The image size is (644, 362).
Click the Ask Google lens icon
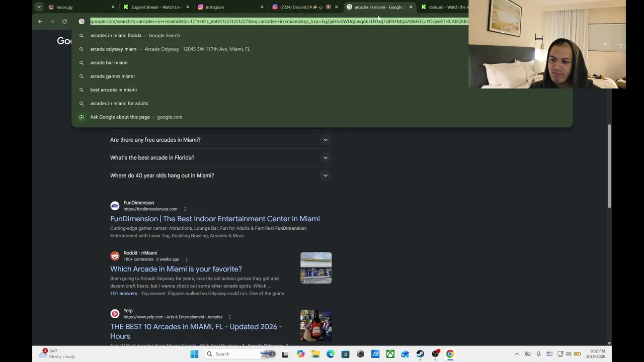tap(82, 117)
